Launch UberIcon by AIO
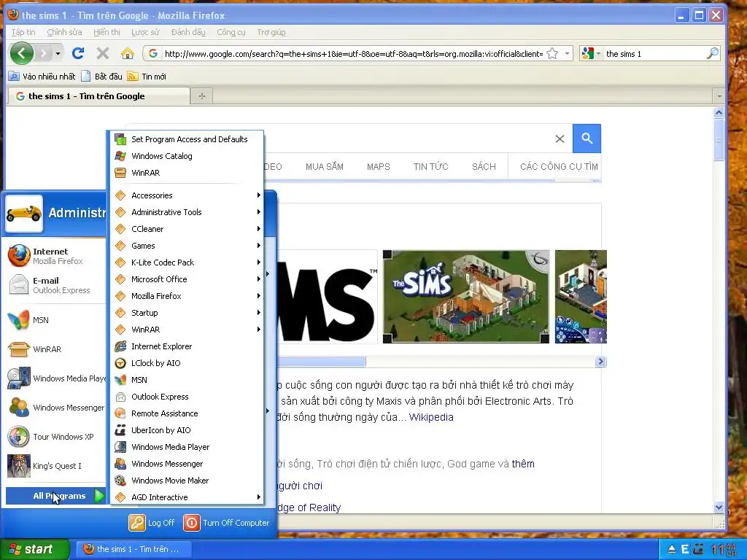Viewport: 747px width, 560px height. click(186, 430)
